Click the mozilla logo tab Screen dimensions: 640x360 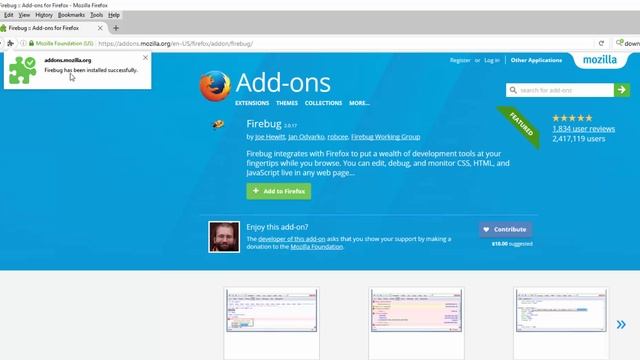[600, 60]
